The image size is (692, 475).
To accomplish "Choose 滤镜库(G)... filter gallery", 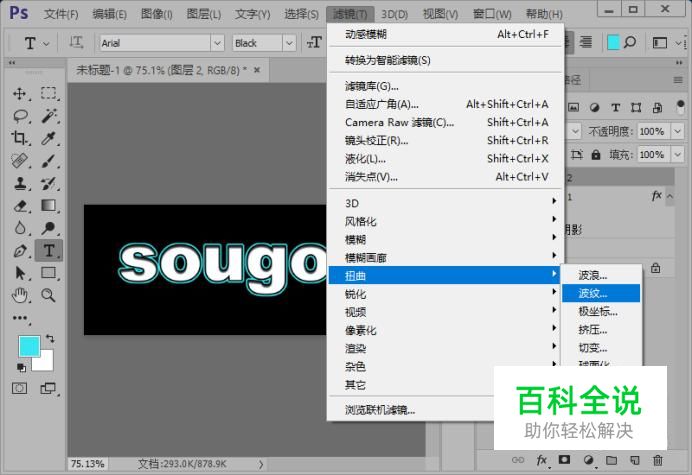I will pos(446,86).
